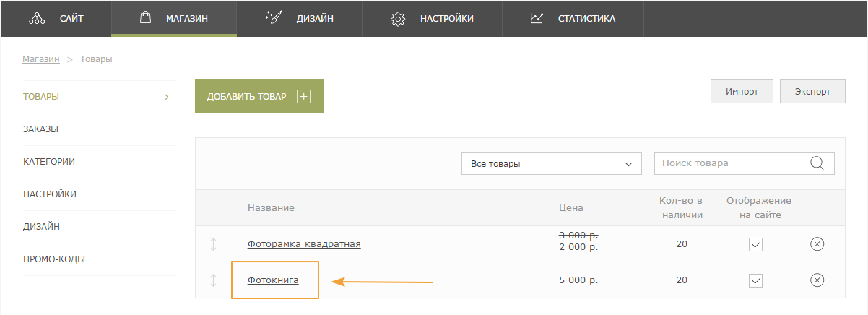Viewport: 868px width, 315px height.
Task: Open the СТАТИСТИКА tab
Action: click(x=573, y=19)
